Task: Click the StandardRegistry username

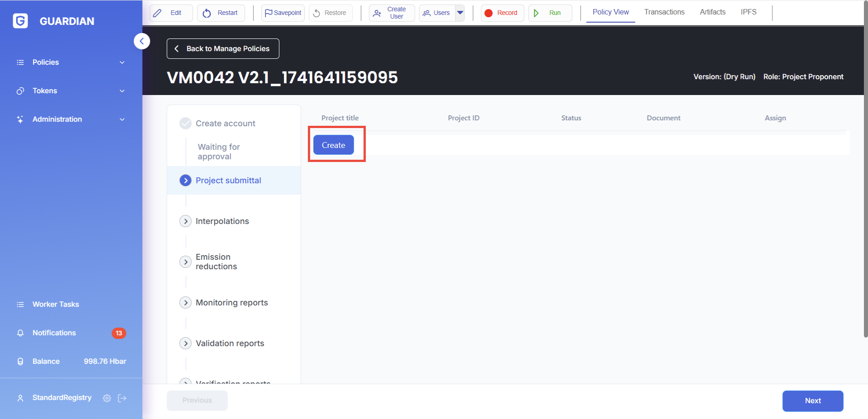Action: pos(62,398)
